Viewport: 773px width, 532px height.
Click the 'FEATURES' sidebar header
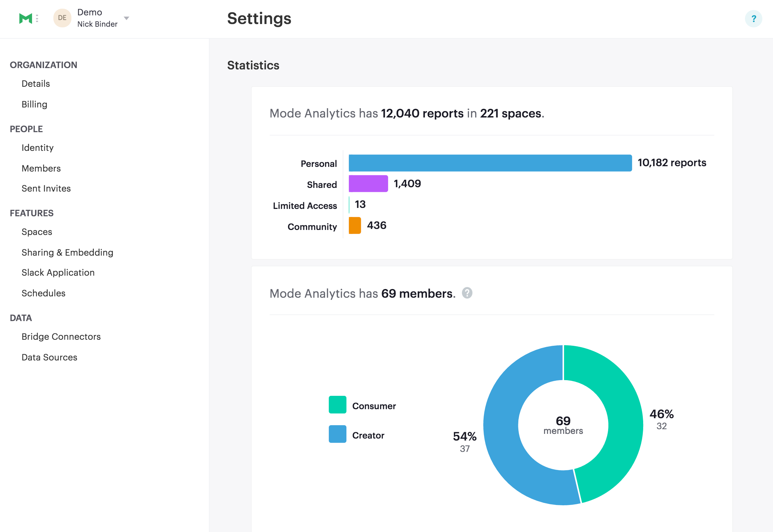coord(32,213)
